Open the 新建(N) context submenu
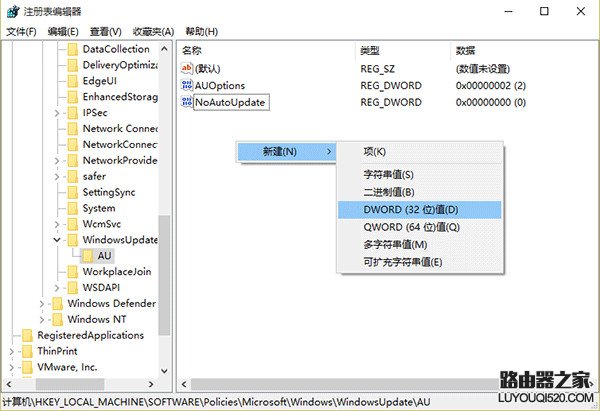Screen dimensions: 600x411 click(x=286, y=152)
